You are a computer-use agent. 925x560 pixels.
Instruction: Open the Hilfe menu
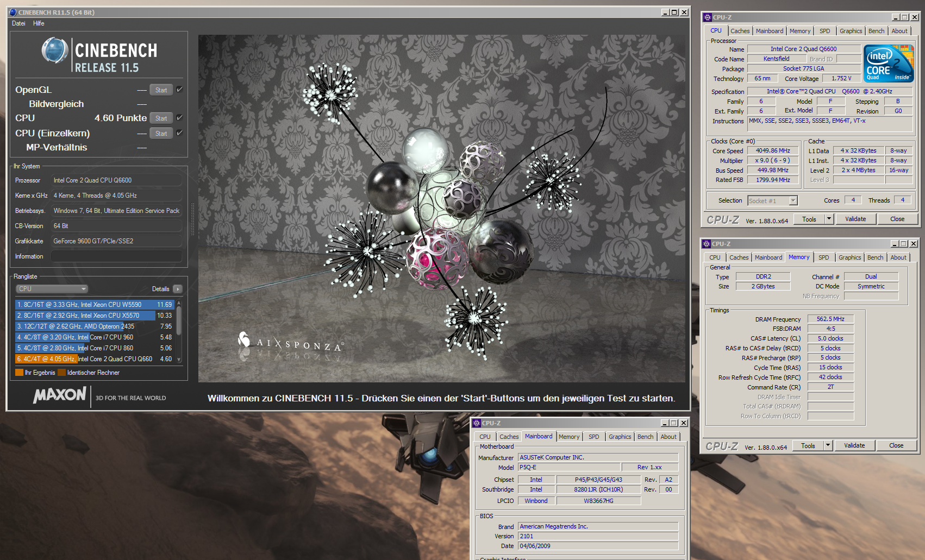(x=39, y=23)
